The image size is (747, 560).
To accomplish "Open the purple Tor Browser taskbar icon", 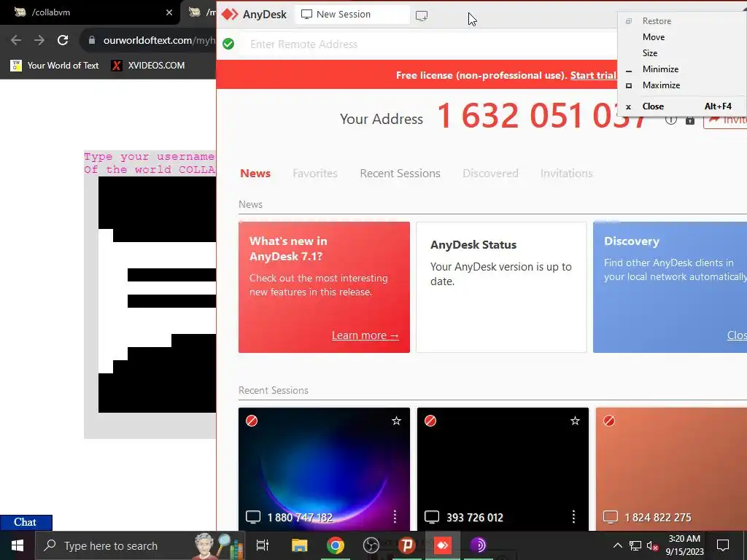I will pyautogui.click(x=478, y=545).
